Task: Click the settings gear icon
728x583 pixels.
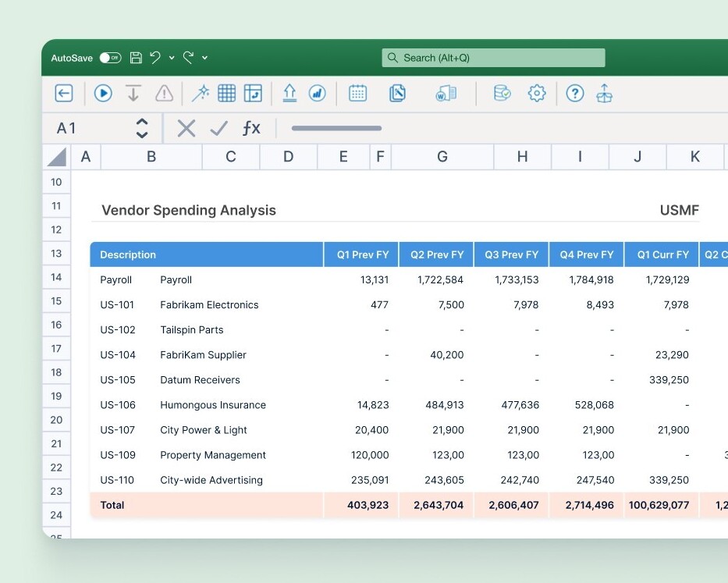Action: point(537,94)
